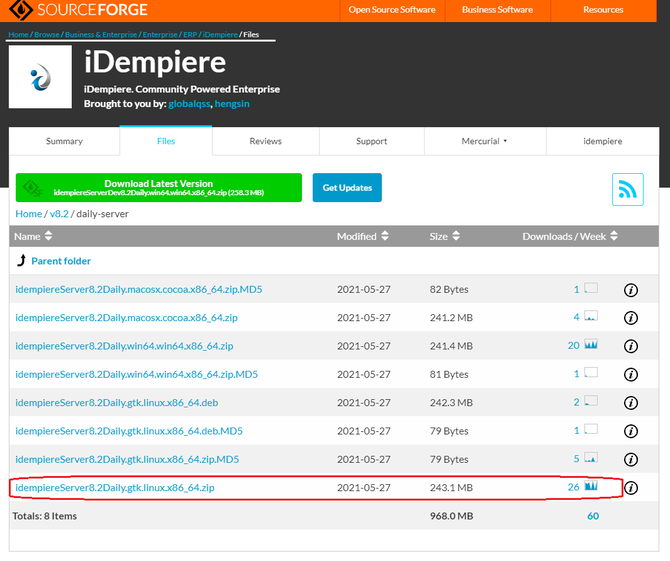
Task: Show info for gtk.linux.x86_64.deb file
Action: pyautogui.click(x=631, y=403)
